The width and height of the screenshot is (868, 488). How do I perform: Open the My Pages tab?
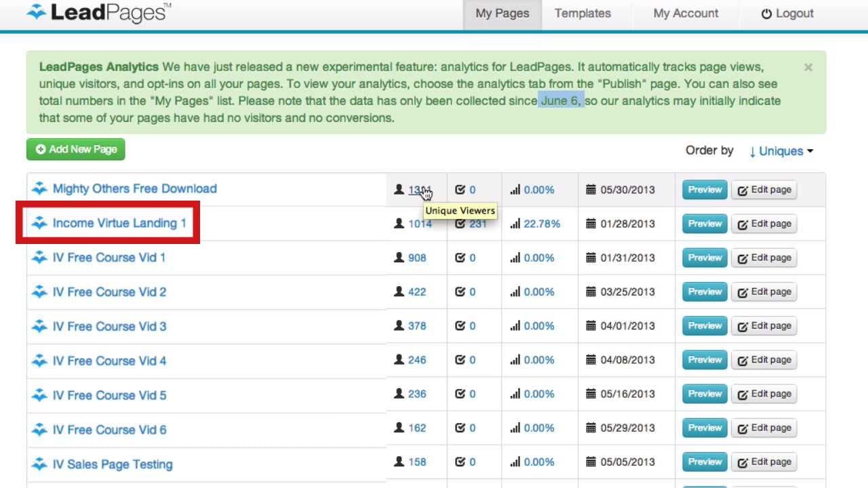tap(502, 14)
